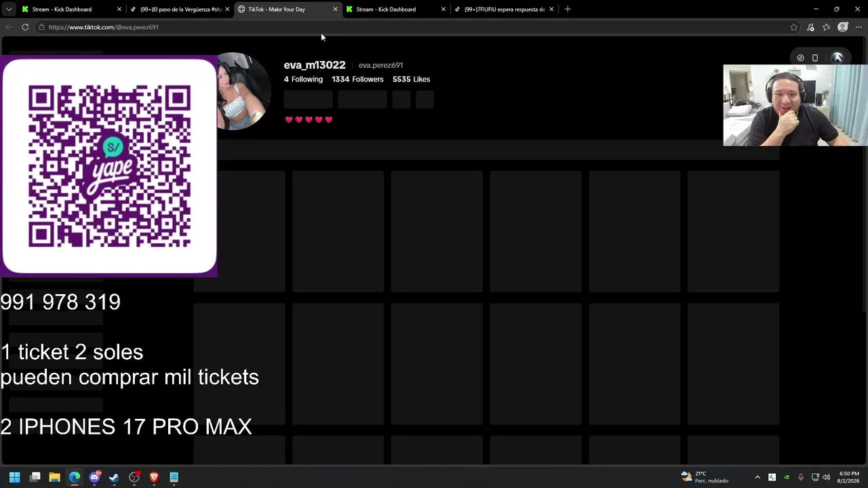Viewport: 868px width, 488px height.
Task: Open Edge Settings and more menu
Action: click(859, 27)
